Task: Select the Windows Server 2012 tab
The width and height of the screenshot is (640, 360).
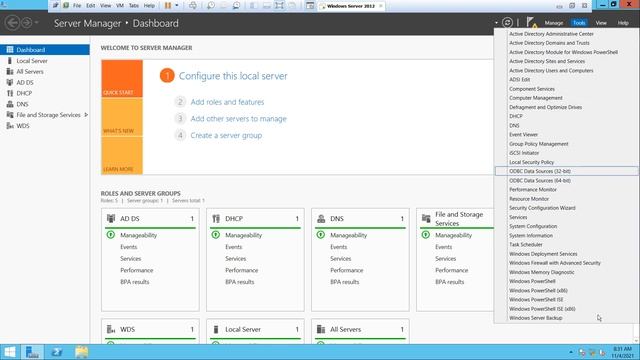Action: click(351, 6)
